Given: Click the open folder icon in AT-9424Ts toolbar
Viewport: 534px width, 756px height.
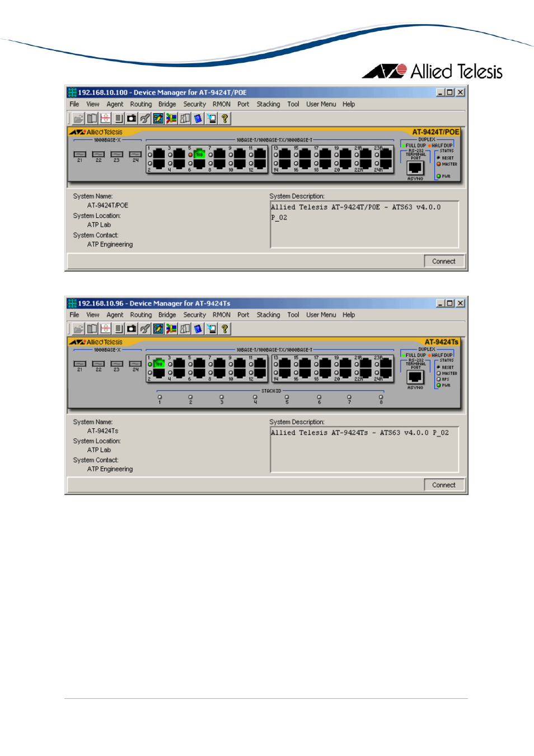Looking at the screenshot, I should tap(78, 329).
